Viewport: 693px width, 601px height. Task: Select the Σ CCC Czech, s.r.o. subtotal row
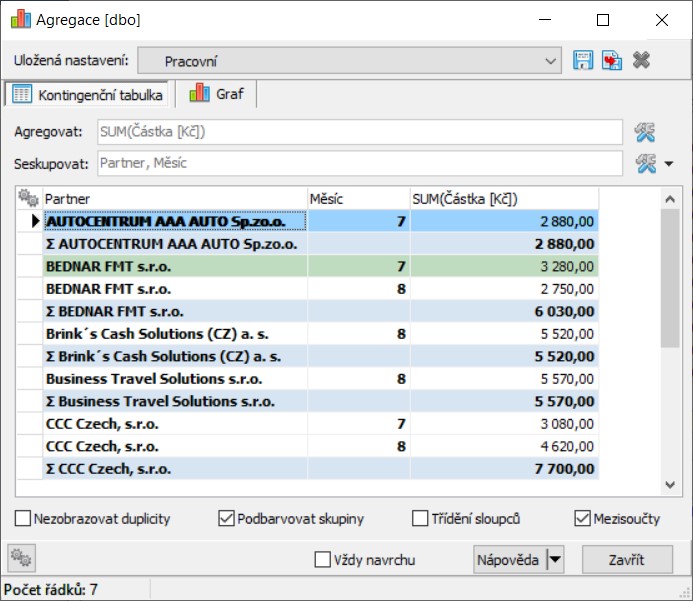[x=321, y=468]
